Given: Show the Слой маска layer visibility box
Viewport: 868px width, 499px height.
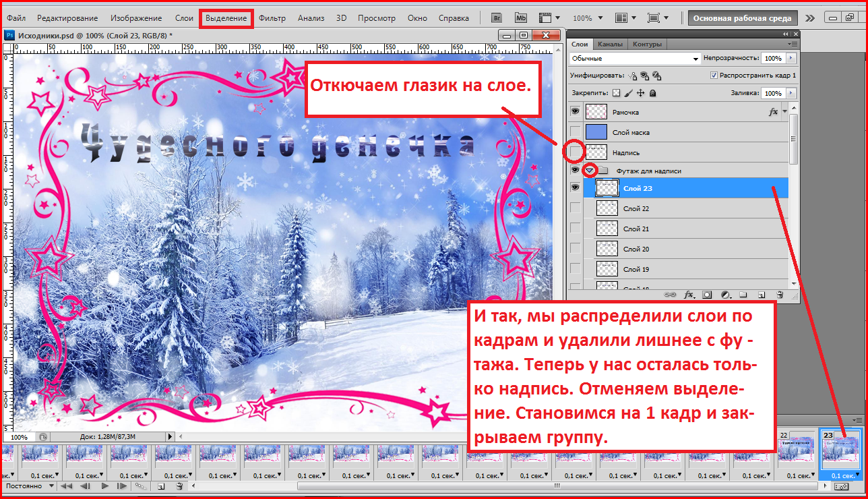Looking at the screenshot, I should (x=575, y=132).
